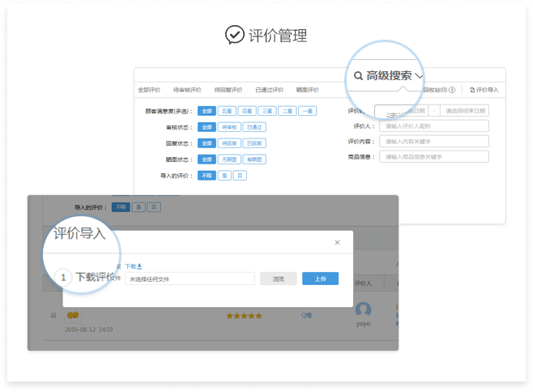Expand the 高级搜索 chevron arrow
This screenshot has height=392, width=533.
419,76
